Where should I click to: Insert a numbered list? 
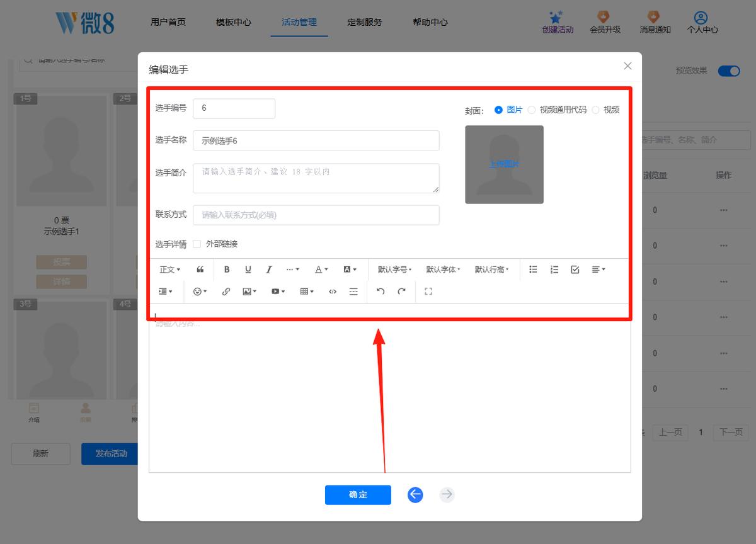(554, 269)
